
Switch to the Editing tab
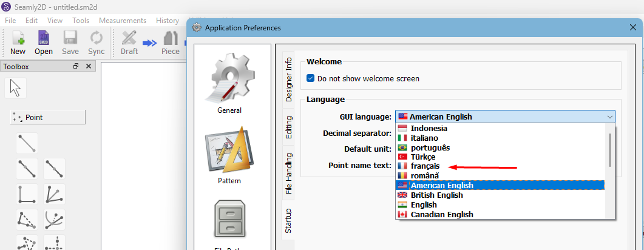(289, 127)
